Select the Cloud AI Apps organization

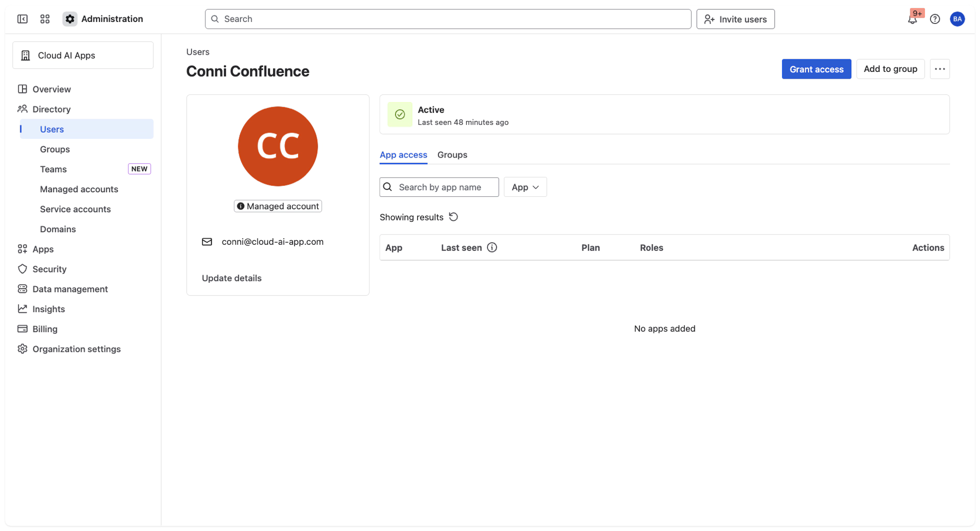tap(83, 55)
